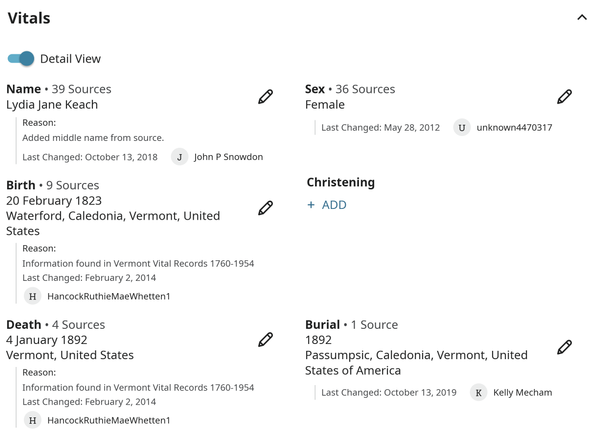Screen dimensions: 594x435
Task: Edit Burial information with pencil icon
Action: point(564,347)
